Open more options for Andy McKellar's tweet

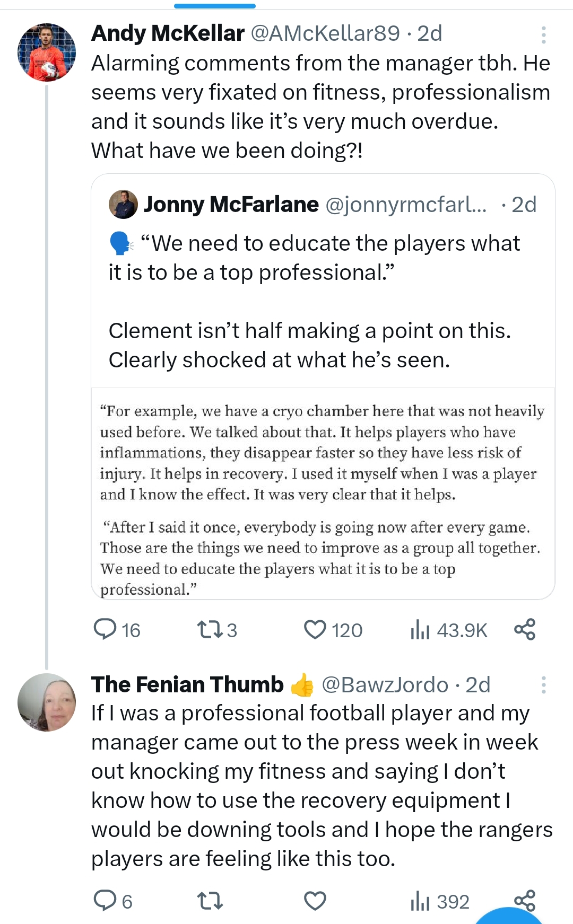[x=543, y=35]
